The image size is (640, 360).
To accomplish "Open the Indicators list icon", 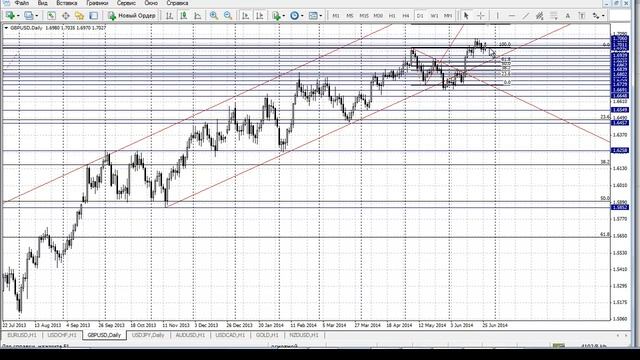I will (276, 16).
